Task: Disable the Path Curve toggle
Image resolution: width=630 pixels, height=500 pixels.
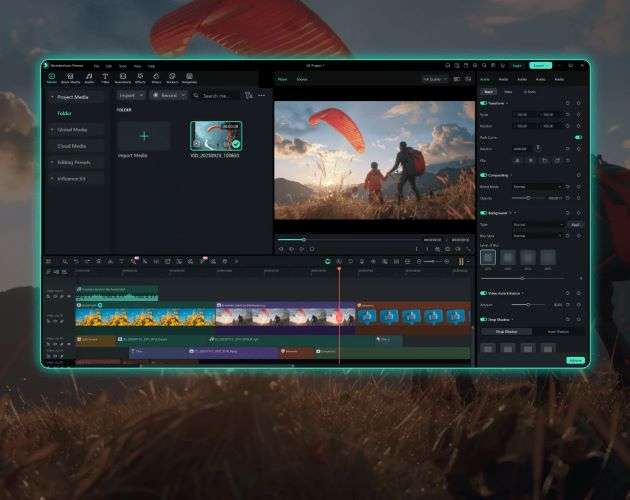Action: pyautogui.click(x=578, y=137)
